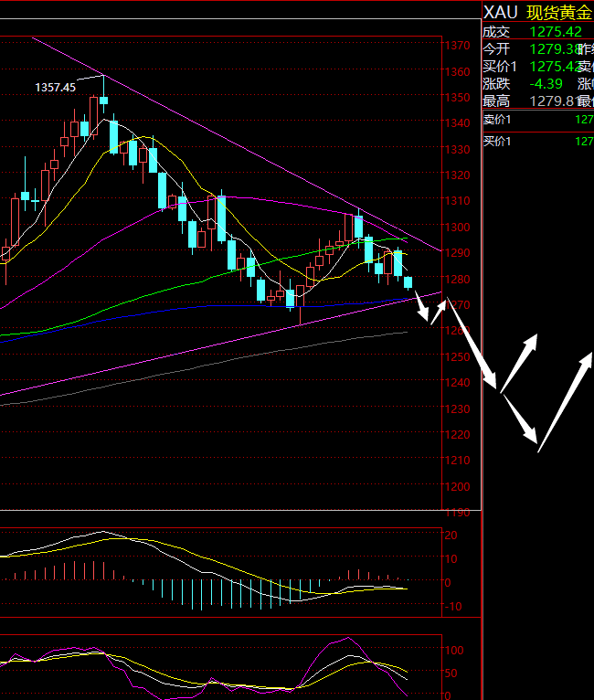
Task: Select the candlestick at the 1357.45 high
Action: tap(103, 94)
